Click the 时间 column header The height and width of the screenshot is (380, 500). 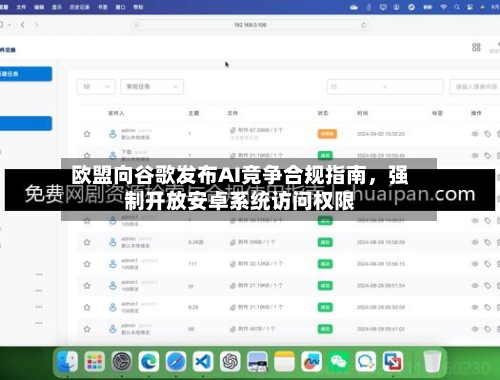[x=362, y=113]
